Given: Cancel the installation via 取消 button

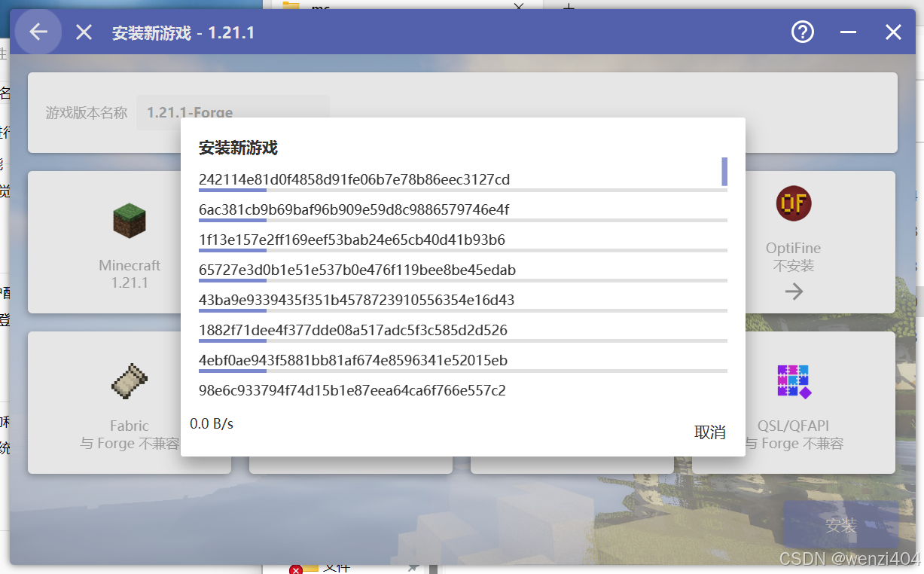Looking at the screenshot, I should pos(710,432).
